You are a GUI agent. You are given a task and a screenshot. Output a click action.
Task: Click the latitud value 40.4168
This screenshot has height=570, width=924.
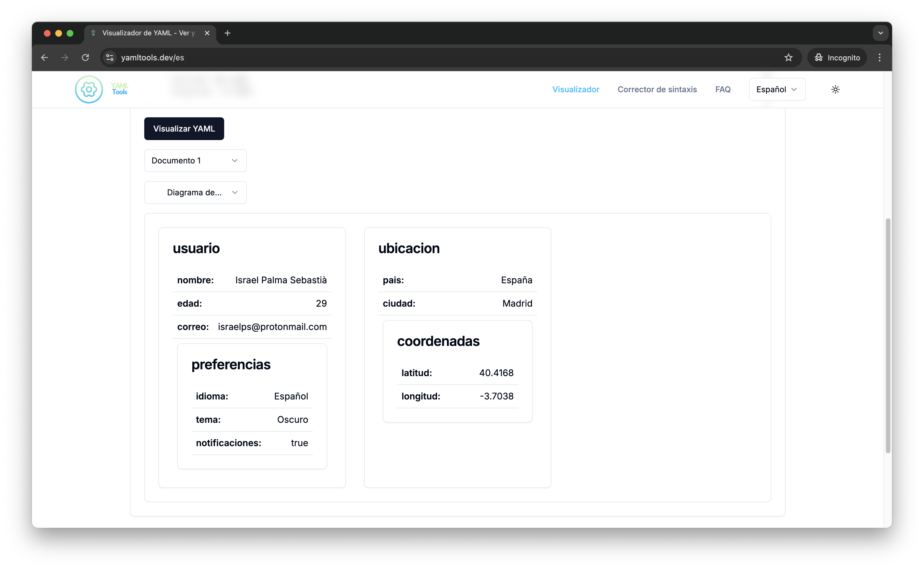[496, 373]
